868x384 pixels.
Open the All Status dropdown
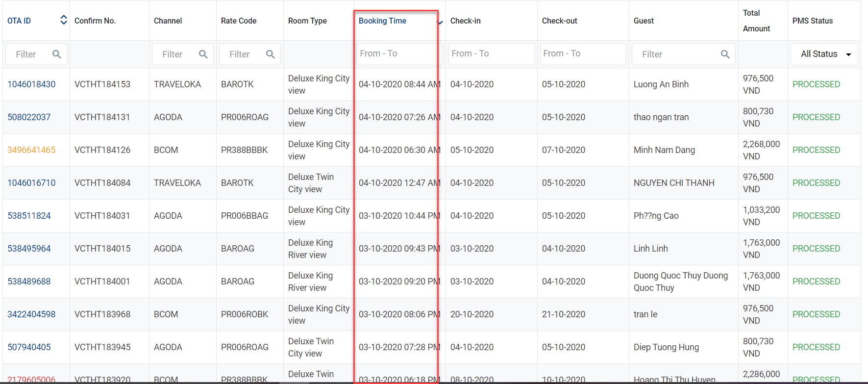[824, 54]
